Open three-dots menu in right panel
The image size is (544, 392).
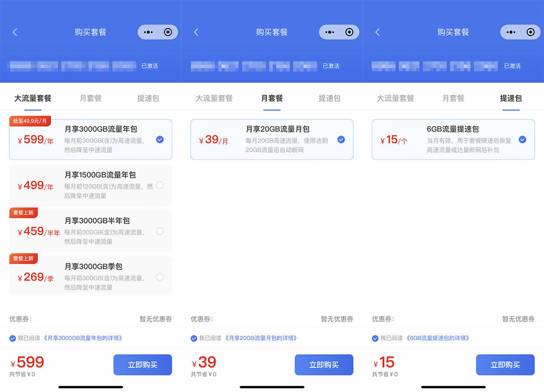[x=510, y=32]
